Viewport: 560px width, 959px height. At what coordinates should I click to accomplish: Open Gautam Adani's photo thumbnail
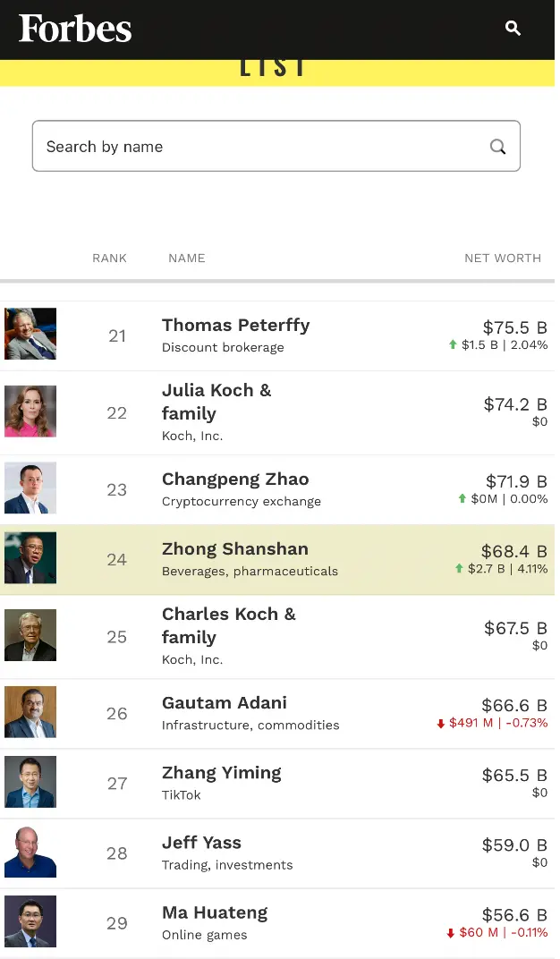click(30, 712)
